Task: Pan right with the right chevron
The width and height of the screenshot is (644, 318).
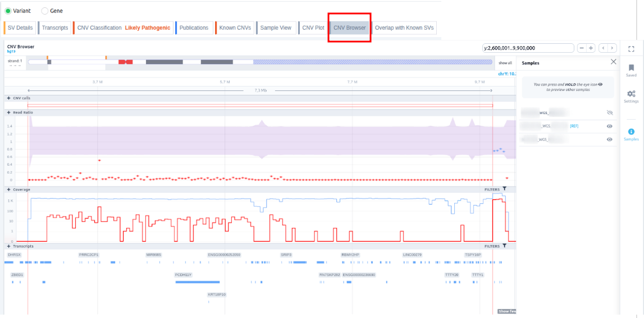Action: pyautogui.click(x=612, y=48)
